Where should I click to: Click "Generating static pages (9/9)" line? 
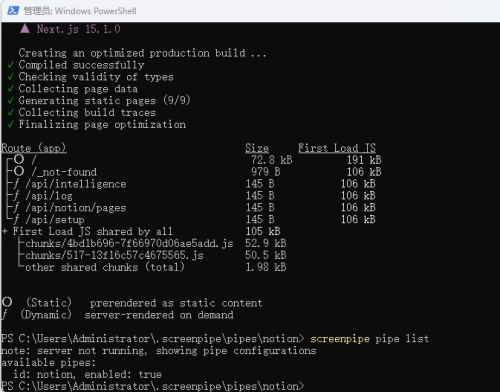tap(104, 101)
